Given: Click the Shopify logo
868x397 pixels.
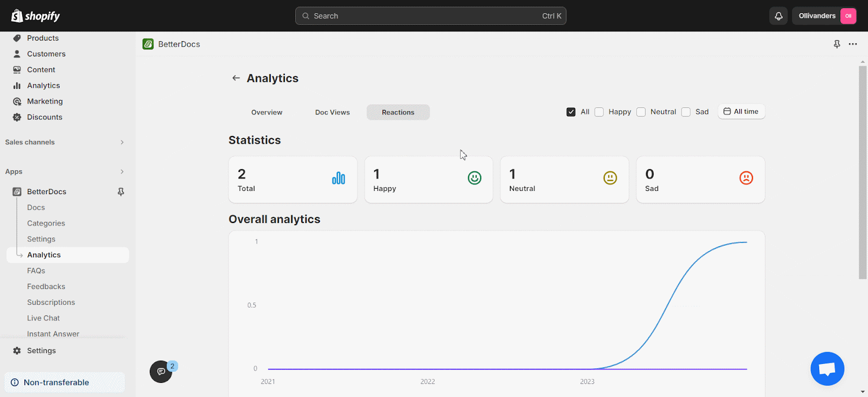Looking at the screenshot, I should tap(36, 16).
